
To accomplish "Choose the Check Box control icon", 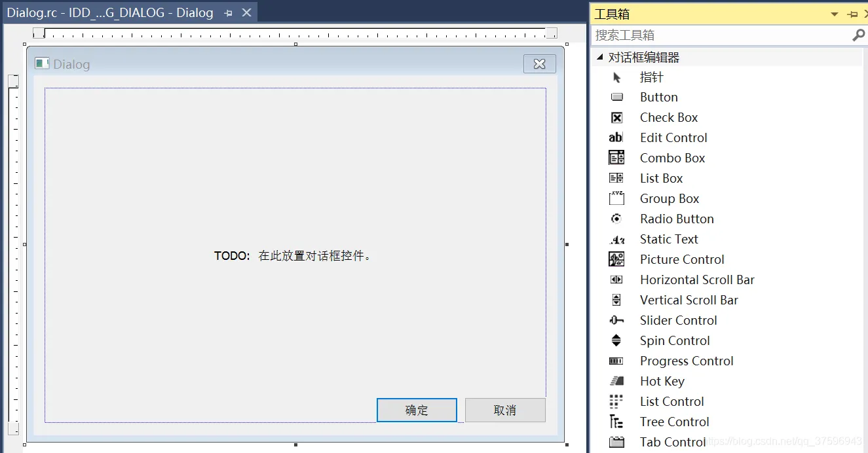I will pyautogui.click(x=616, y=118).
